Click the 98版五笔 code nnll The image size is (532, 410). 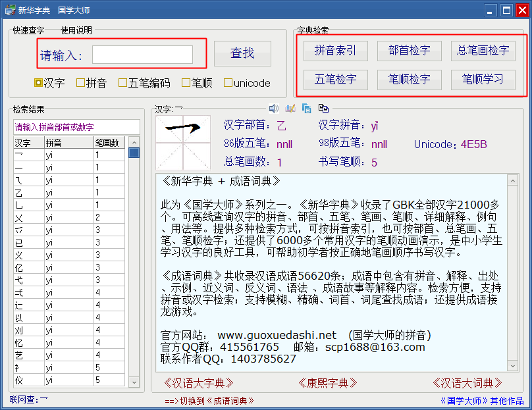tap(379, 145)
